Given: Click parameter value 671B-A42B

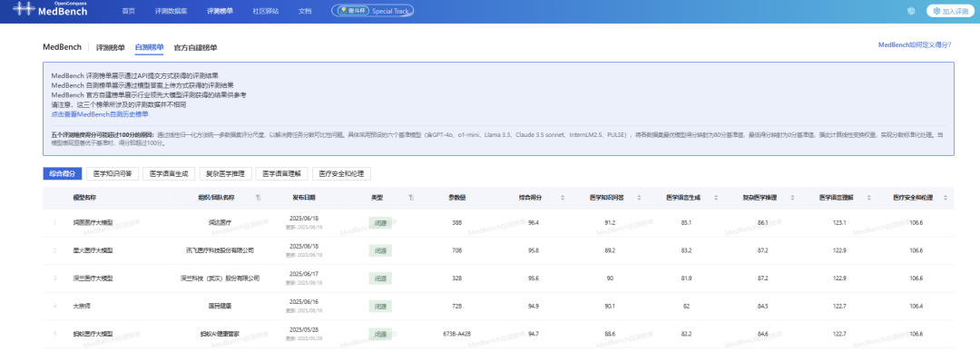Looking at the screenshot, I should pyautogui.click(x=456, y=334).
